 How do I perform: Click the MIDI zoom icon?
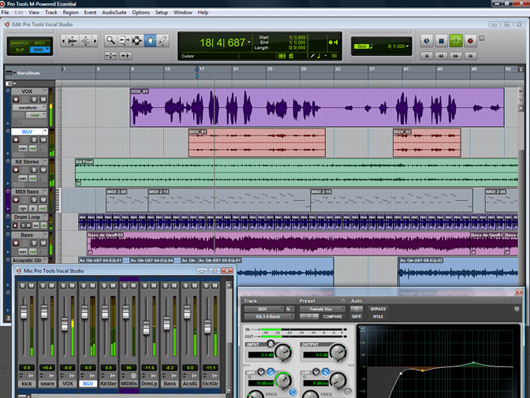click(x=85, y=41)
